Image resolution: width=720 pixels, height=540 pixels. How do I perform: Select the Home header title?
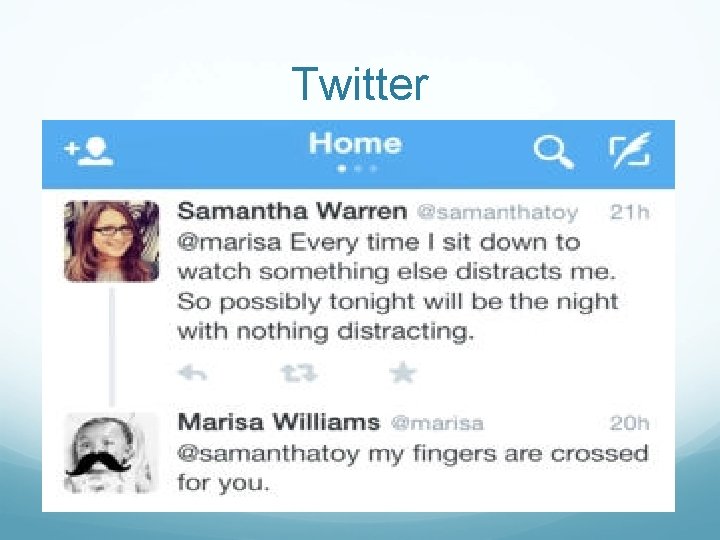point(355,144)
